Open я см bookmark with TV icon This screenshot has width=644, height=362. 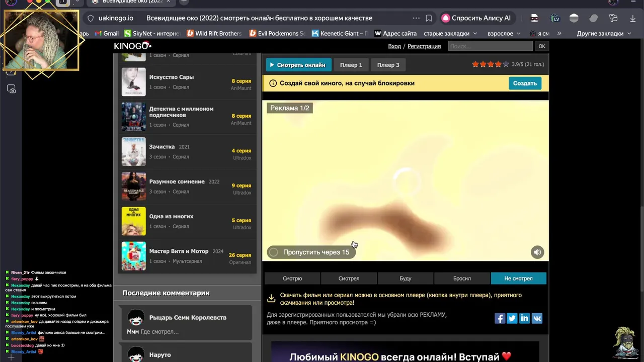pyautogui.click(x=539, y=34)
